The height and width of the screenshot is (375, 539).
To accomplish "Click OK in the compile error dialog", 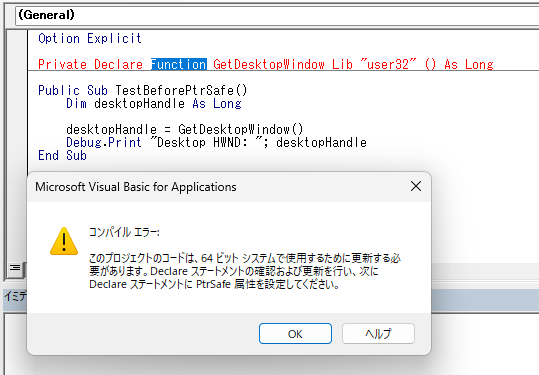I will (295, 333).
